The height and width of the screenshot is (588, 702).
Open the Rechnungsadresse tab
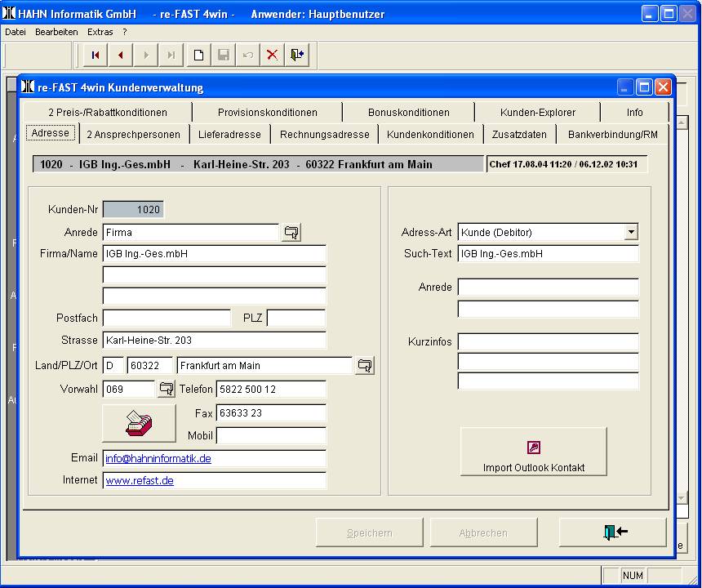coord(325,135)
